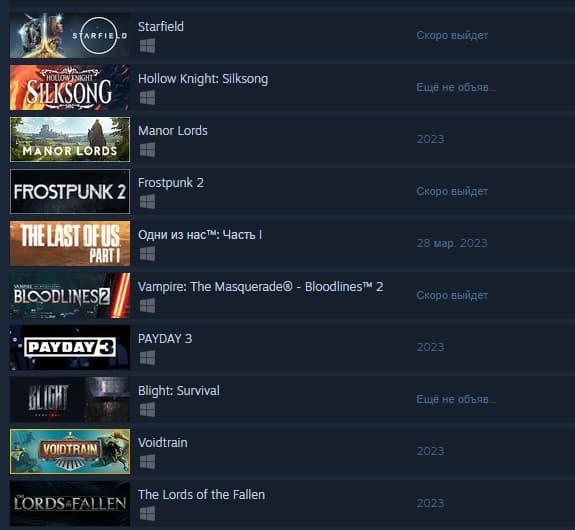This screenshot has width=575, height=530.
Task: Click the Windows icon under Blight: Survival
Action: (x=147, y=410)
